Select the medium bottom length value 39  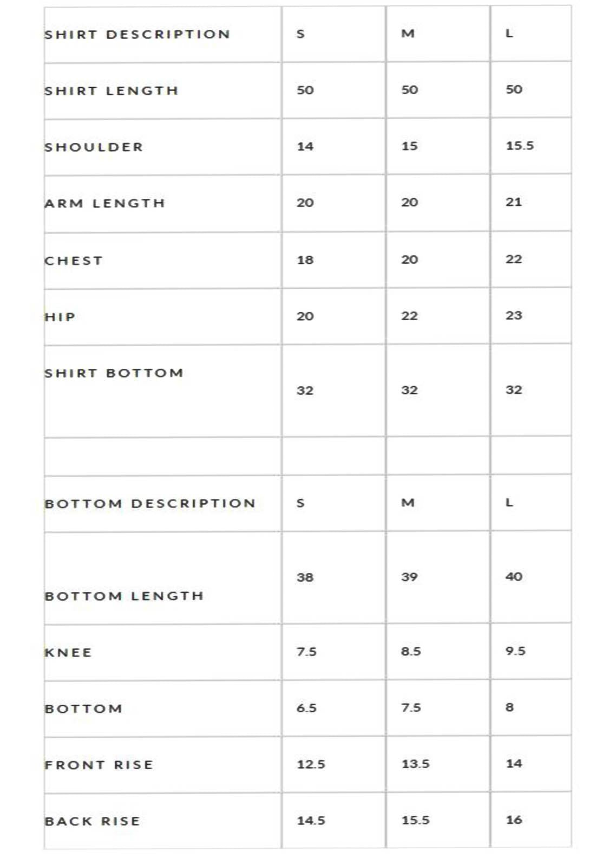point(409,577)
